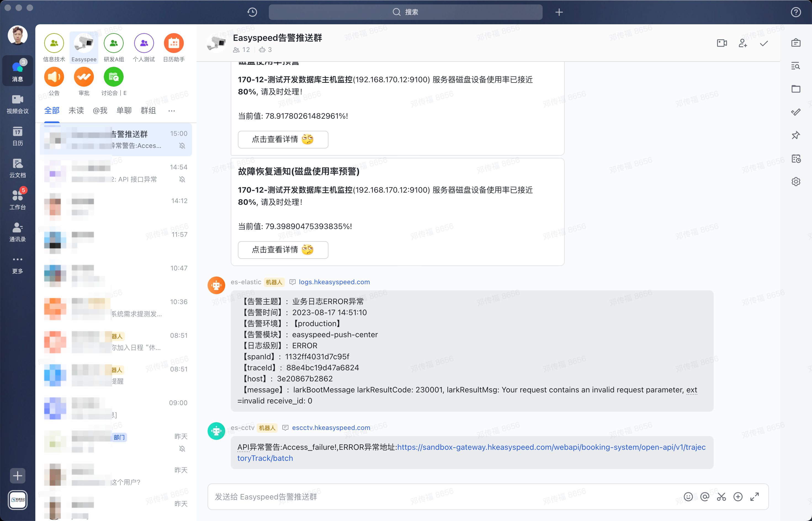The height and width of the screenshot is (521, 812).
Task: Click es-cctv bot avatar
Action: pos(217,431)
